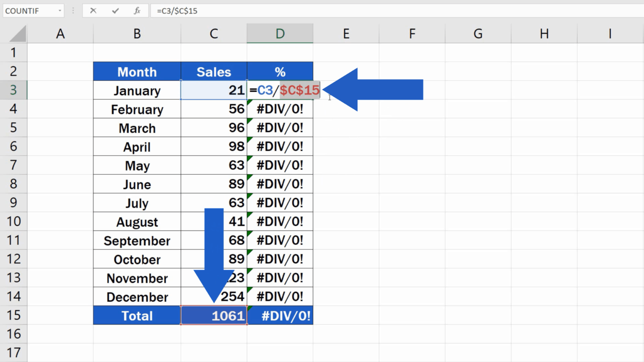Confirm entry with the Enter checkmark icon
Image resolution: width=644 pixels, height=362 pixels.
[115, 11]
